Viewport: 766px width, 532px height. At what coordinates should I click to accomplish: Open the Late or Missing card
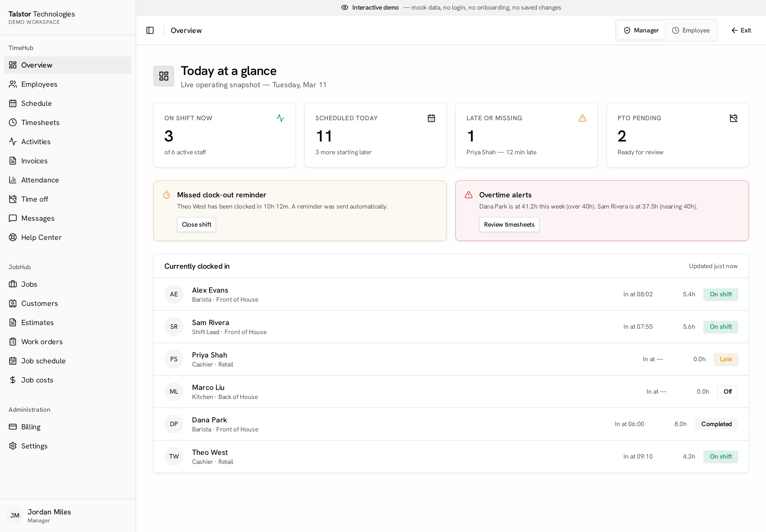(526, 135)
